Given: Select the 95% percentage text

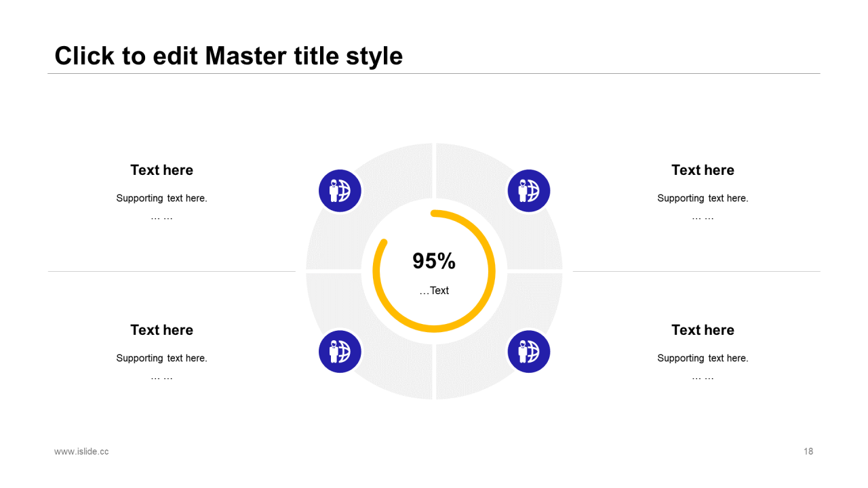Looking at the screenshot, I should [434, 261].
